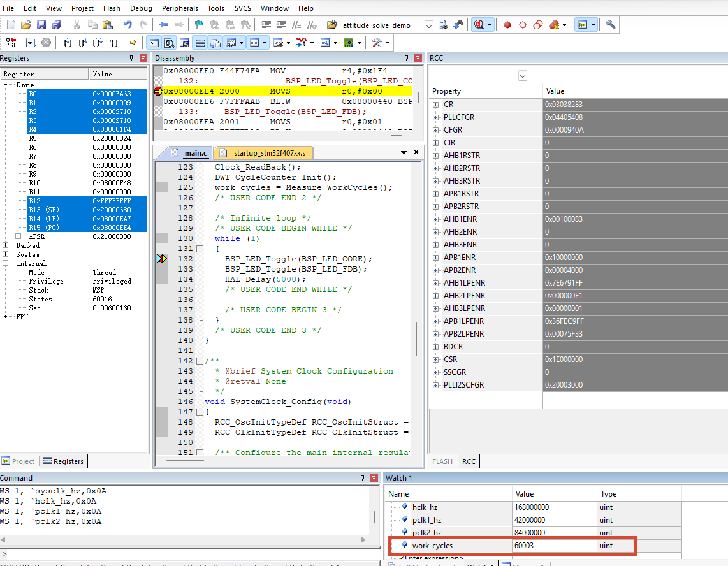This screenshot has height=566, width=728.
Task: Toggle auto-hide pin on Registers panel
Action: (x=131, y=58)
